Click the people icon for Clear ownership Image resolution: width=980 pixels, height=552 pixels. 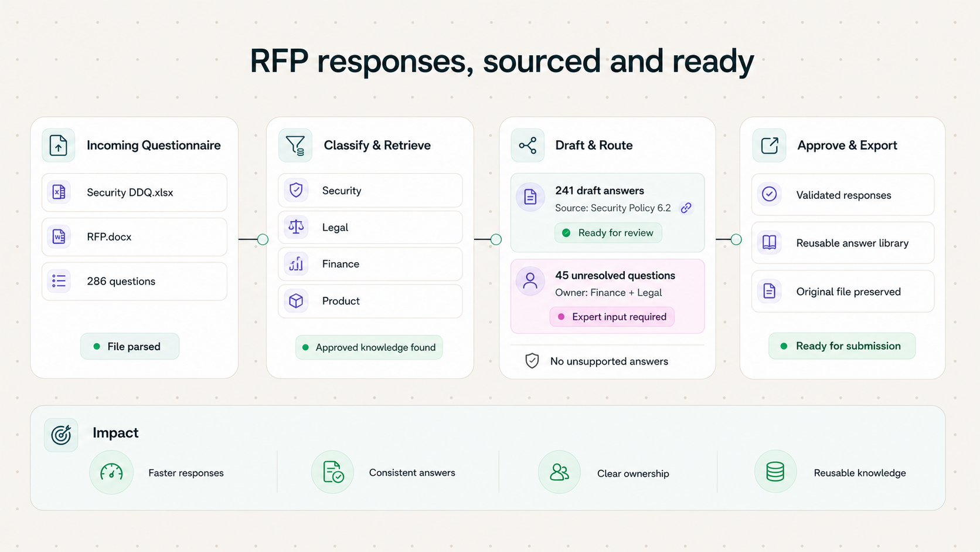[559, 472]
